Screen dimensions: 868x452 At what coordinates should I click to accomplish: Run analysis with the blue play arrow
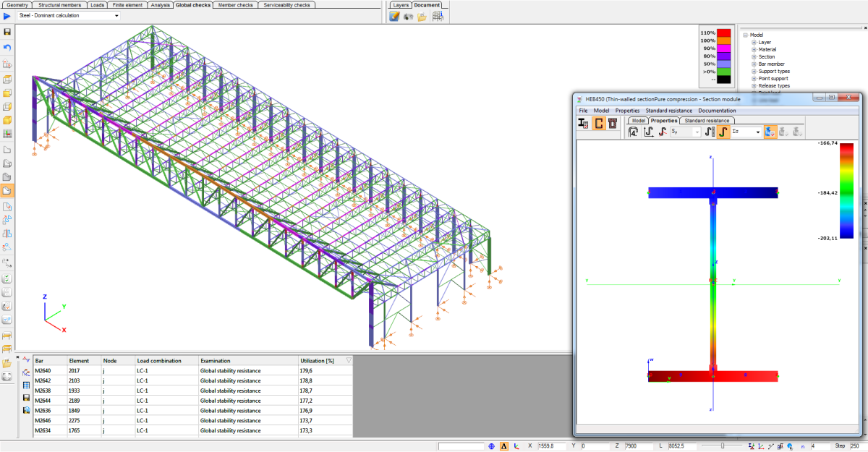7,15
